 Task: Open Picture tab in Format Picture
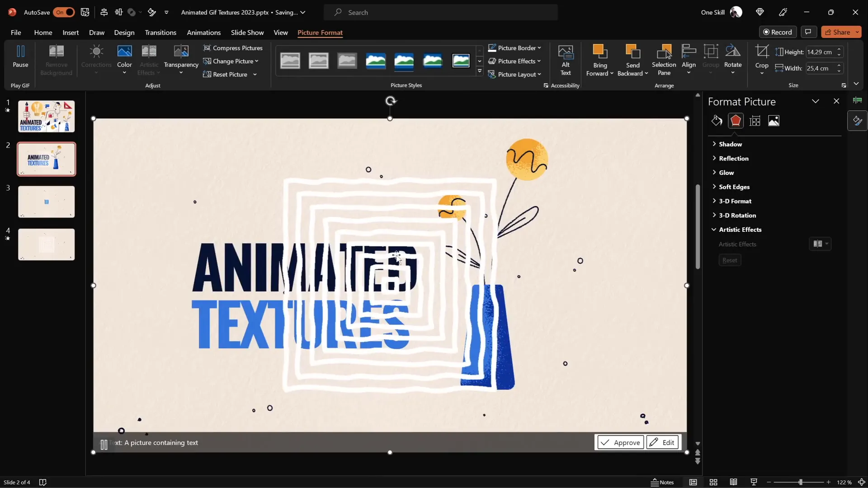pos(774,121)
